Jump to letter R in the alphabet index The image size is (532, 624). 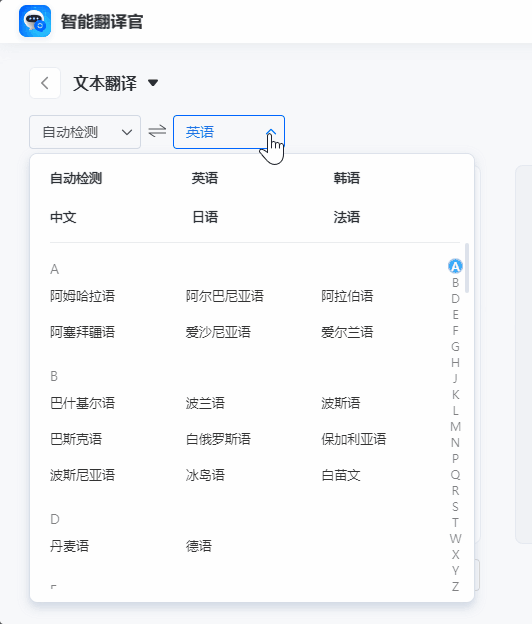456,491
